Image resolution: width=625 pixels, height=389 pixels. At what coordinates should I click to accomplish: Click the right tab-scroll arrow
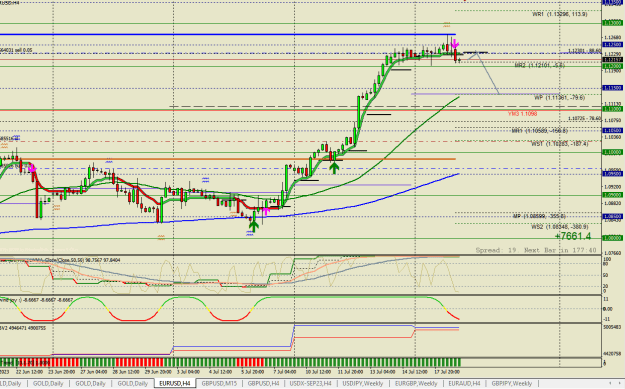tap(619, 383)
